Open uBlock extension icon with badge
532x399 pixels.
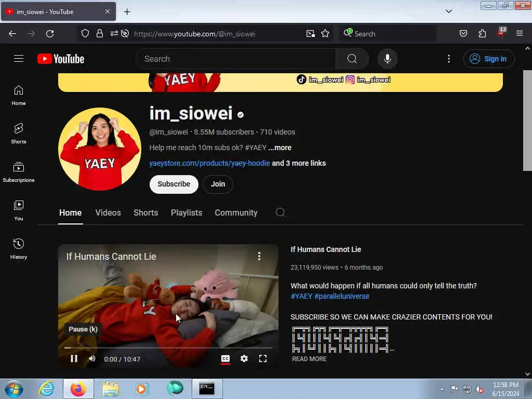click(x=501, y=33)
